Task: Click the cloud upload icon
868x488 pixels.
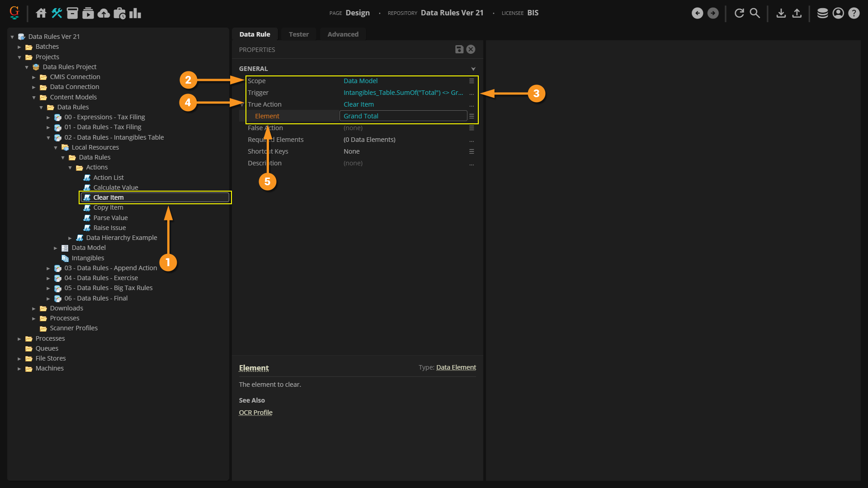Action: 104,13
